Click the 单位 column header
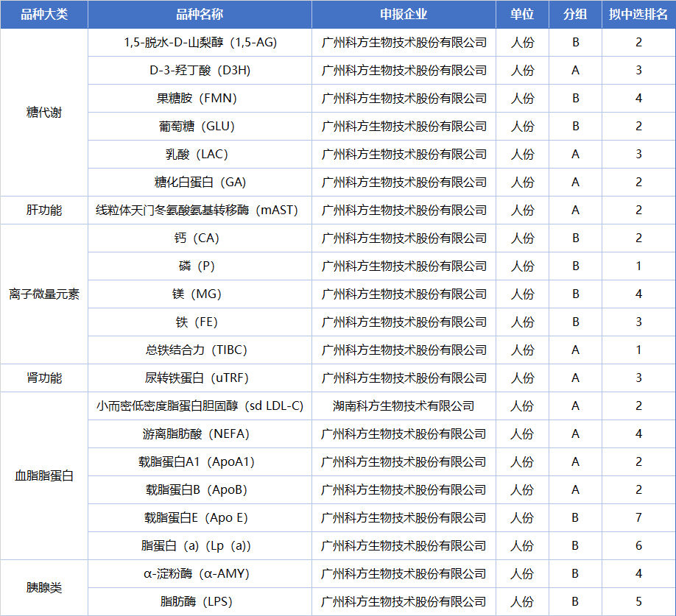 point(522,15)
